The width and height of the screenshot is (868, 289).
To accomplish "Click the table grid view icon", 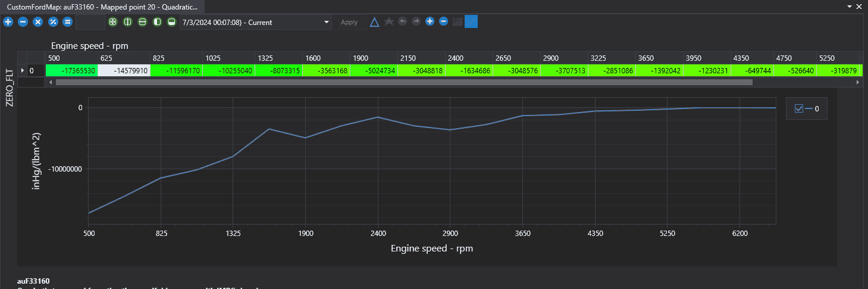I will pyautogui.click(x=457, y=22).
